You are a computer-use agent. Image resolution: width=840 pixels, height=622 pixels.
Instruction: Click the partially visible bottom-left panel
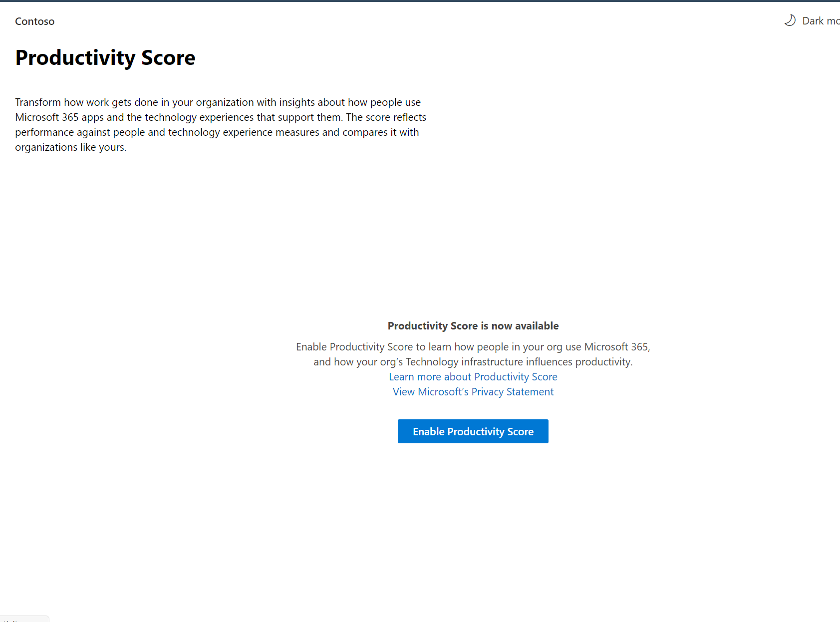tap(24, 619)
